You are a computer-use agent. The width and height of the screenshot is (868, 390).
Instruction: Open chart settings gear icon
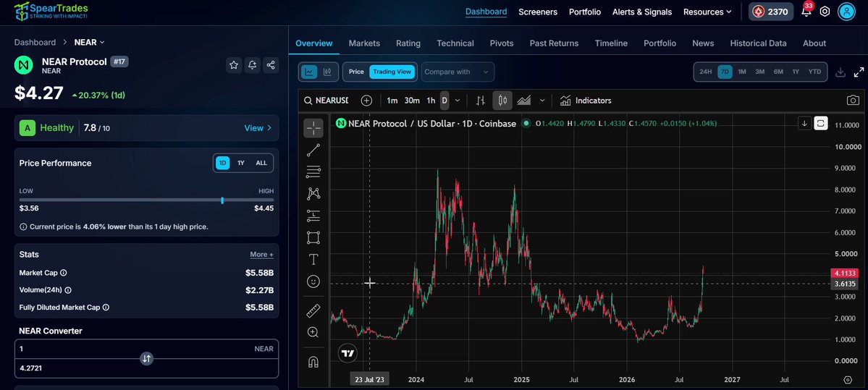tap(847, 380)
